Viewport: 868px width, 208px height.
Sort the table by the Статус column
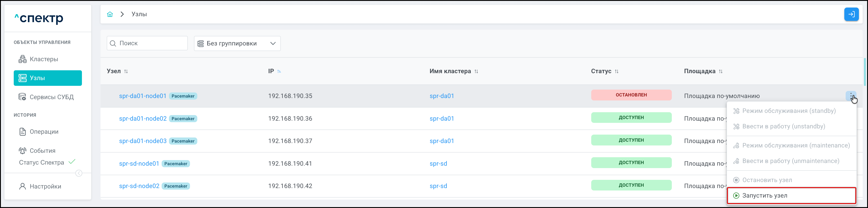[617, 71]
